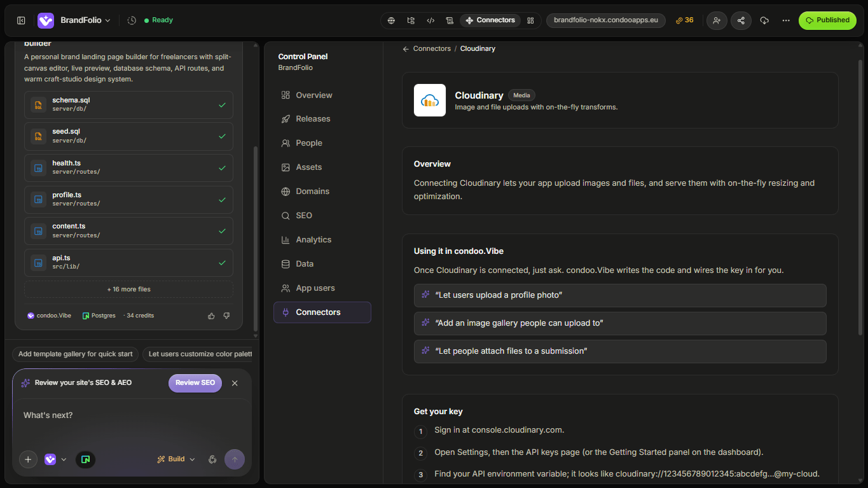Open the api.ts file card

(x=128, y=263)
